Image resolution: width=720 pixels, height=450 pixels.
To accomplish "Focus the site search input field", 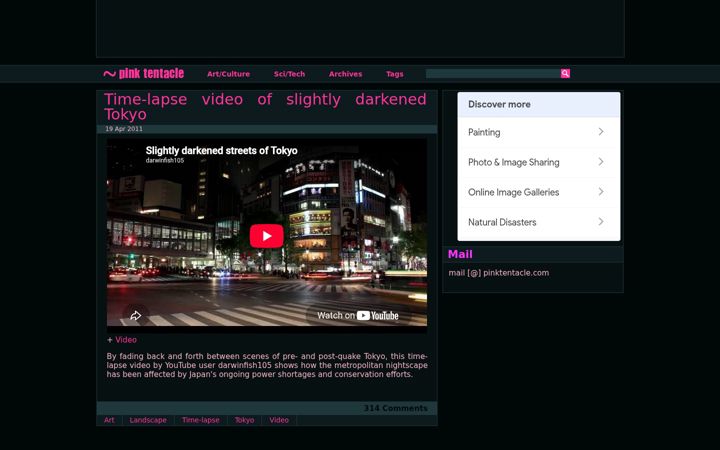I will [x=493, y=73].
